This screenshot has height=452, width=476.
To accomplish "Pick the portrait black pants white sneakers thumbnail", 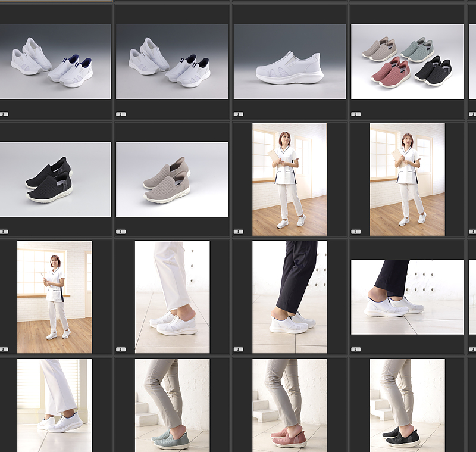I will click(x=290, y=297).
